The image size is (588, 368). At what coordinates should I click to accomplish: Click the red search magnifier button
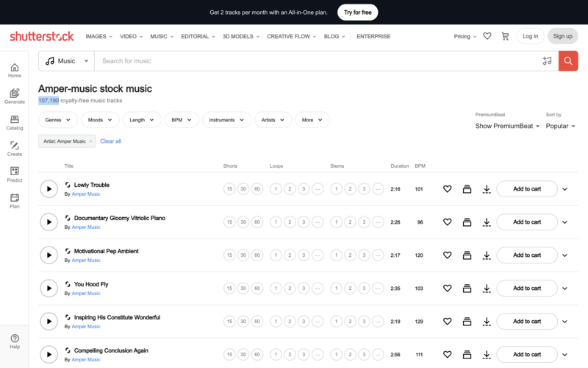(x=568, y=61)
